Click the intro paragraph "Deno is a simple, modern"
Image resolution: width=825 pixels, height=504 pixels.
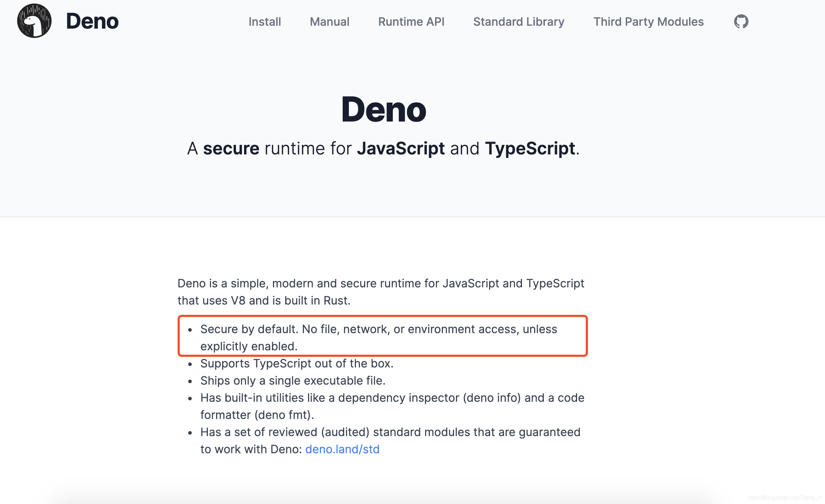pos(381,292)
